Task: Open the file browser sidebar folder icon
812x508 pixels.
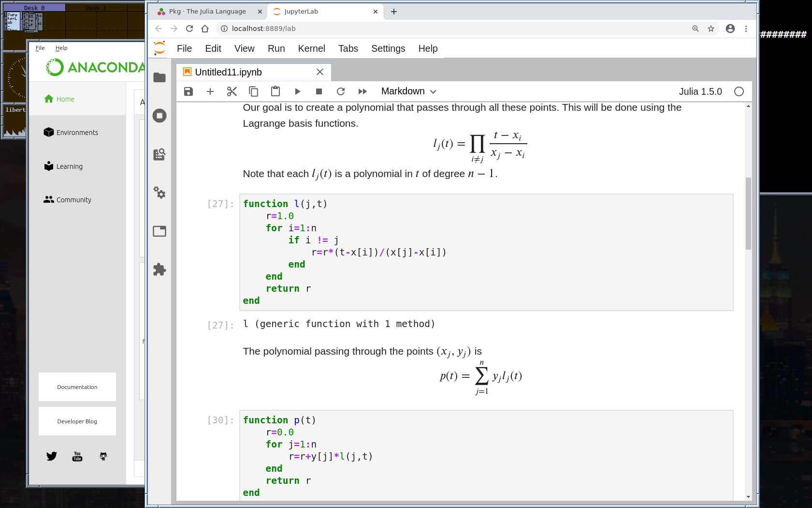Action: pyautogui.click(x=159, y=77)
